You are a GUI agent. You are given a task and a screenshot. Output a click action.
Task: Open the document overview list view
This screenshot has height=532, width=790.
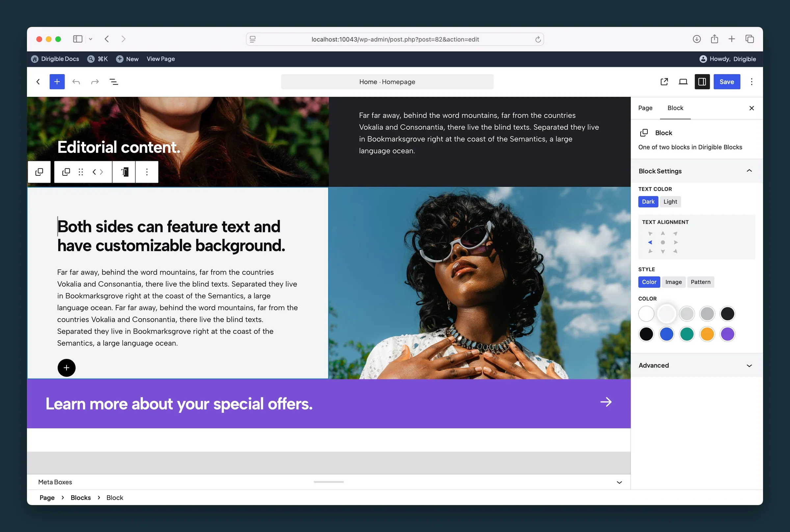(x=114, y=82)
